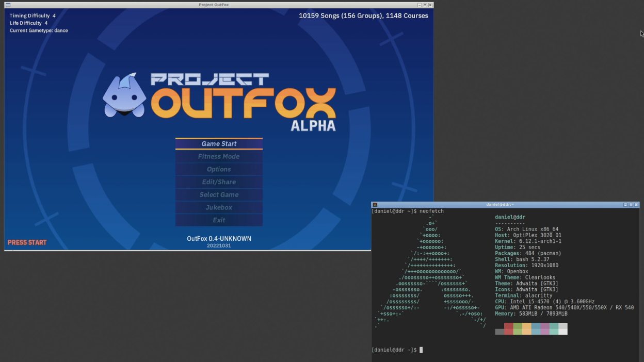644x362 pixels.
Task: Click the GPU: AMD ATI Radeon line
Action: click(x=565, y=308)
